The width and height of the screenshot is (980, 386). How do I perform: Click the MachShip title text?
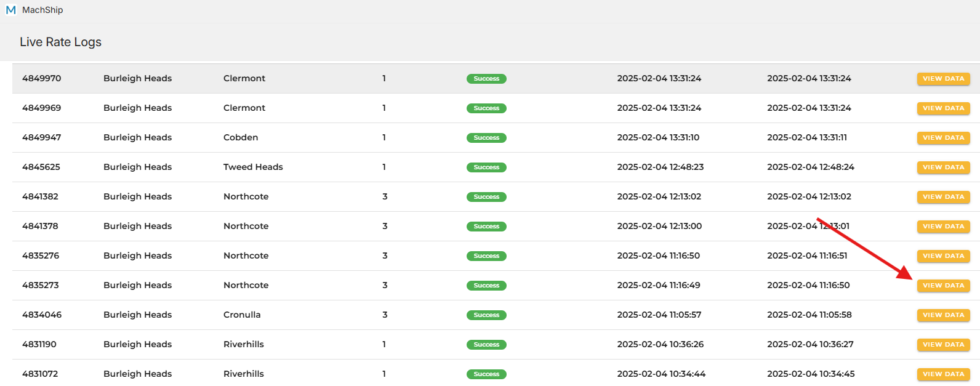pyautogui.click(x=42, y=10)
